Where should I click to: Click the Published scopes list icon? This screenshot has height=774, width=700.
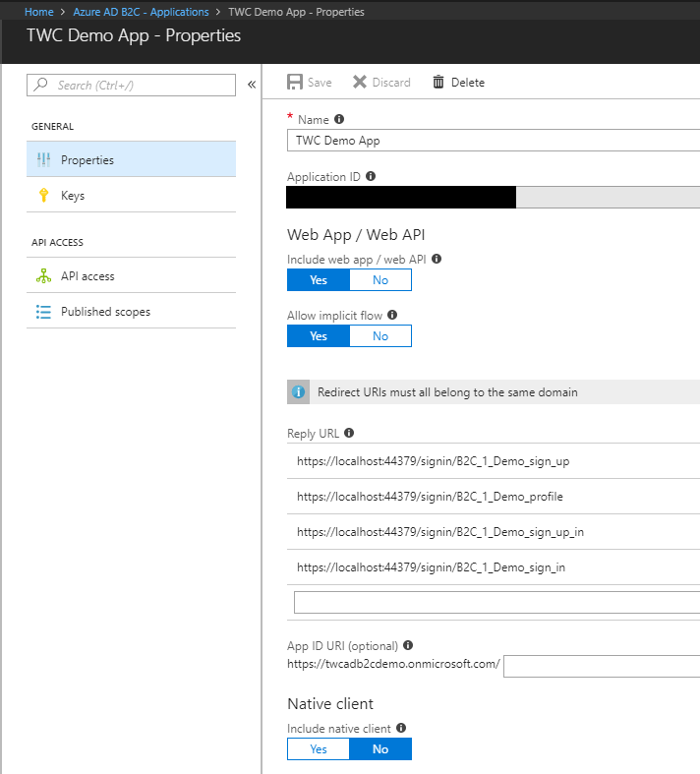pos(43,312)
